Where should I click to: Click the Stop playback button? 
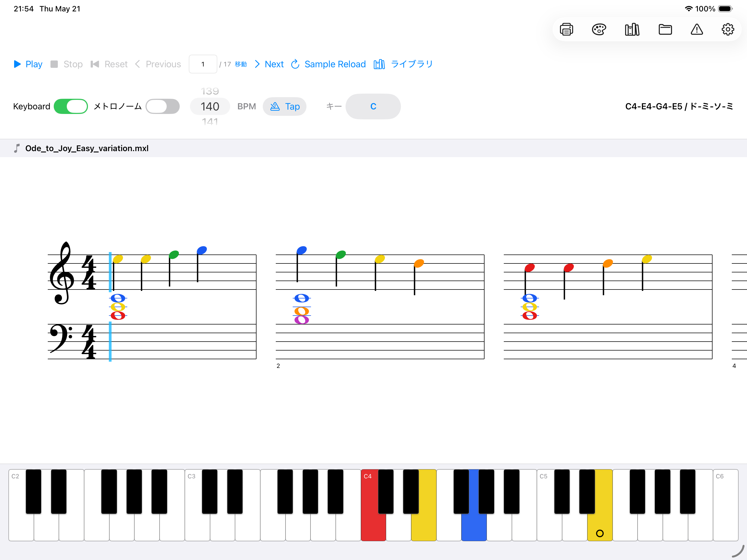click(x=67, y=64)
